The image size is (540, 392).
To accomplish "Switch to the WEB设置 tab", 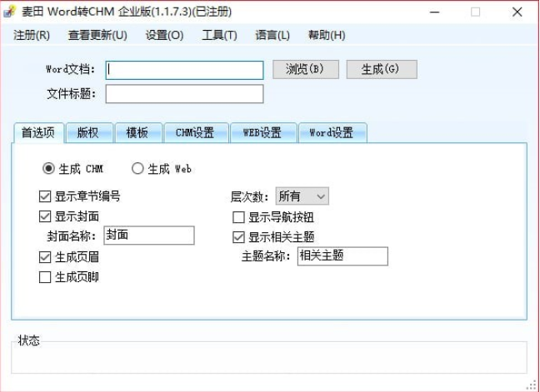I will pyautogui.click(x=263, y=132).
